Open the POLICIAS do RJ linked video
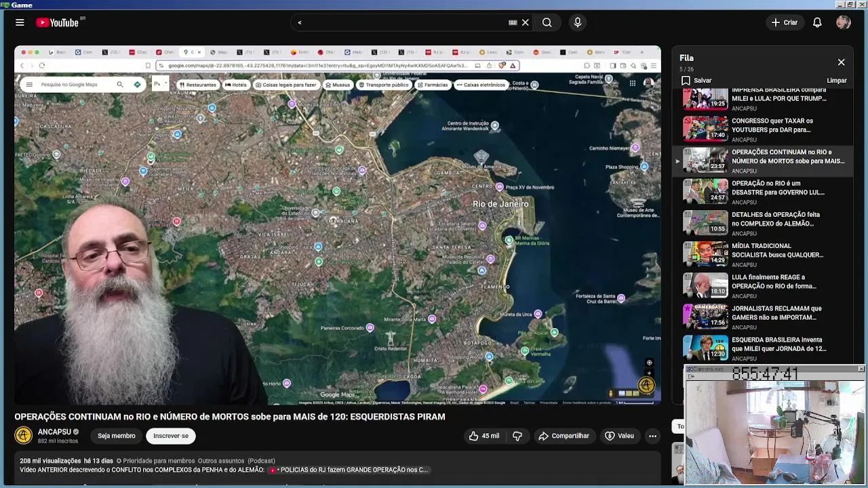 click(x=349, y=470)
